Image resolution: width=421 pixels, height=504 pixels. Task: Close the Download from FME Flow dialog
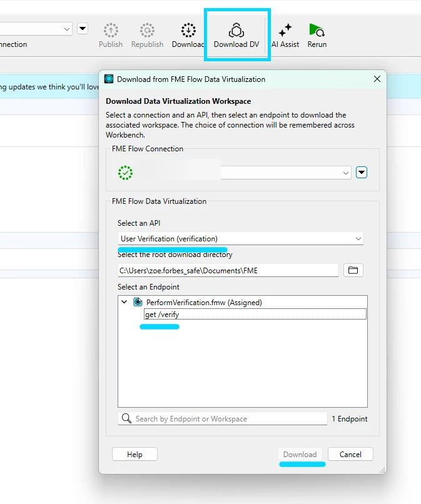(377, 79)
